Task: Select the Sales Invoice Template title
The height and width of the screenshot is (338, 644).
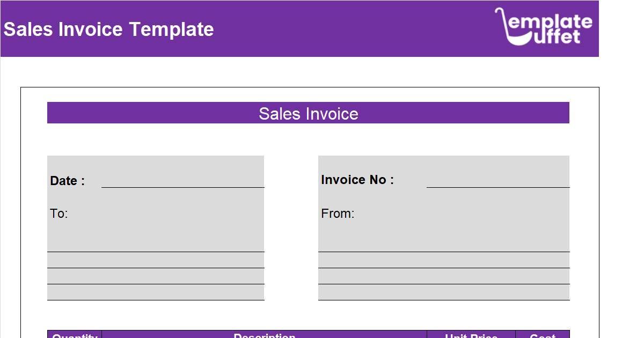Action: tap(108, 30)
